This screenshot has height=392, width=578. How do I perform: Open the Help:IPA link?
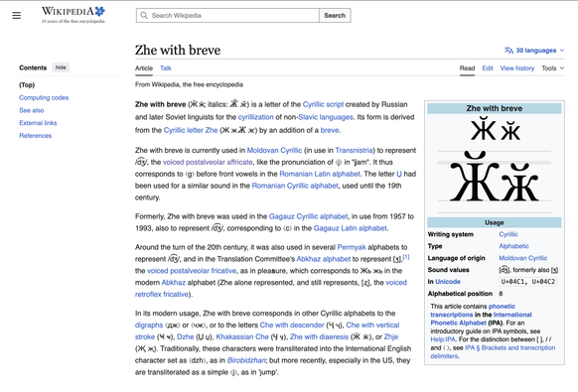pyautogui.click(x=443, y=339)
